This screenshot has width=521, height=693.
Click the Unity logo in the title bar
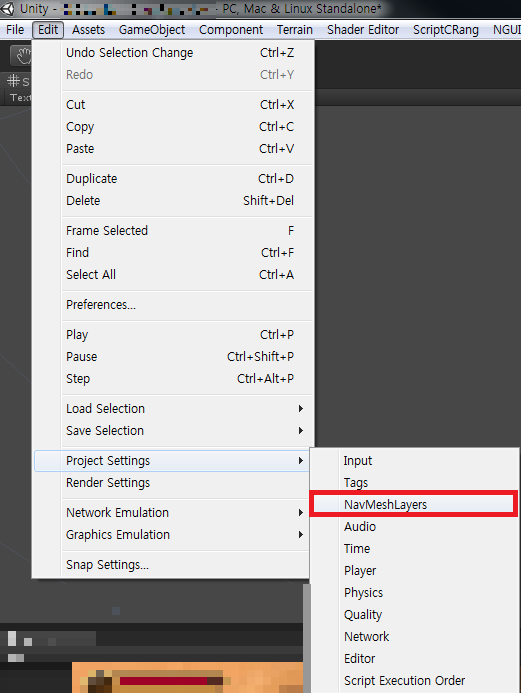(x=7, y=8)
